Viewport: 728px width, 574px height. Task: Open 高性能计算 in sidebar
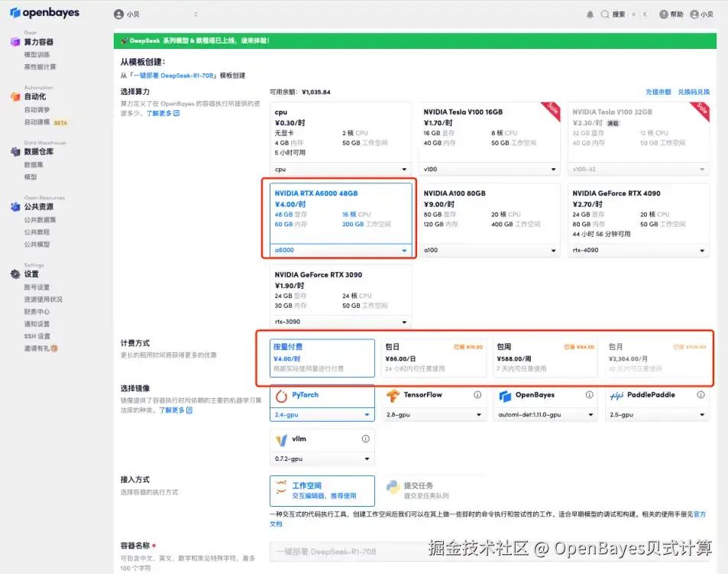click(40, 67)
